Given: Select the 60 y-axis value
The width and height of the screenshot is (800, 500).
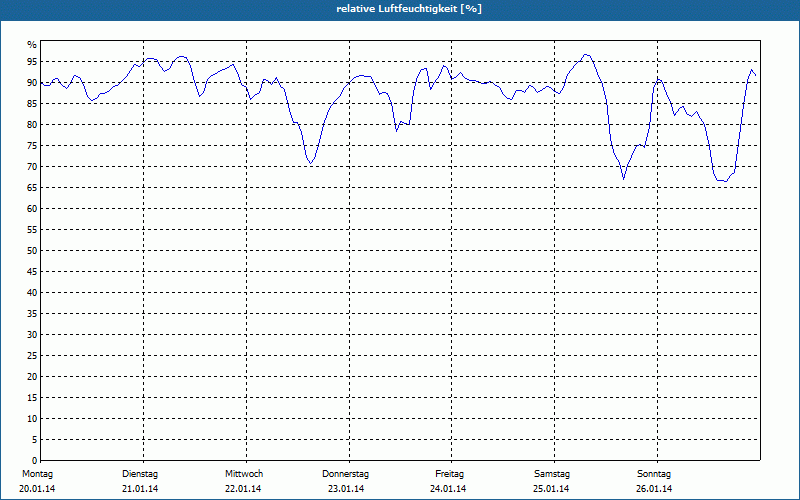Looking at the screenshot, I should tap(32, 209).
